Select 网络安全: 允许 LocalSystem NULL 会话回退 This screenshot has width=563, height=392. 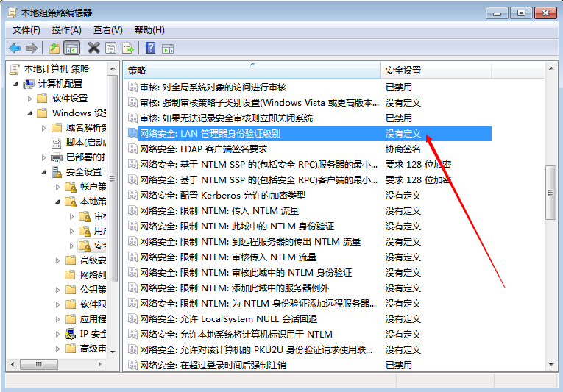[x=228, y=318]
